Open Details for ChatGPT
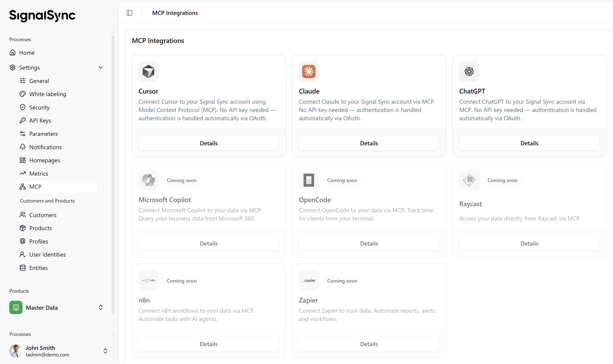Viewport: 613px width, 364px height. [x=529, y=143]
